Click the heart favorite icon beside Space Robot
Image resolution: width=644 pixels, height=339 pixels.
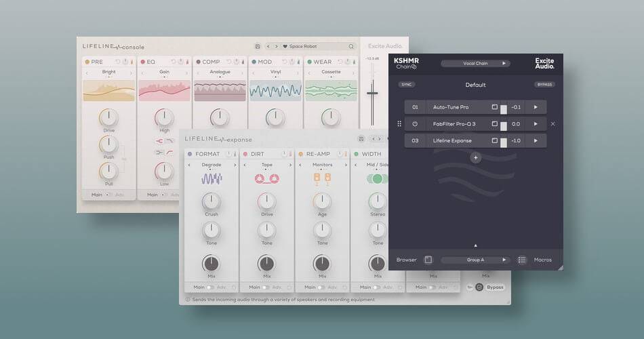click(285, 46)
